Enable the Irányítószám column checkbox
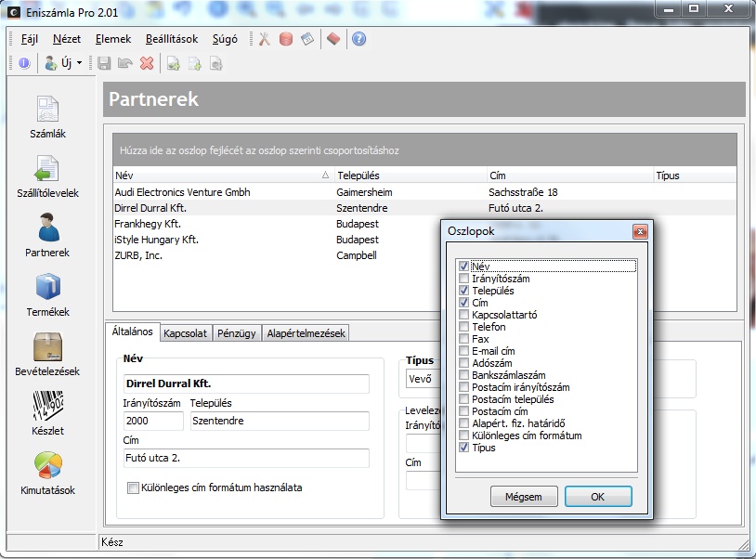This screenshot has width=756, height=559. coord(463,279)
